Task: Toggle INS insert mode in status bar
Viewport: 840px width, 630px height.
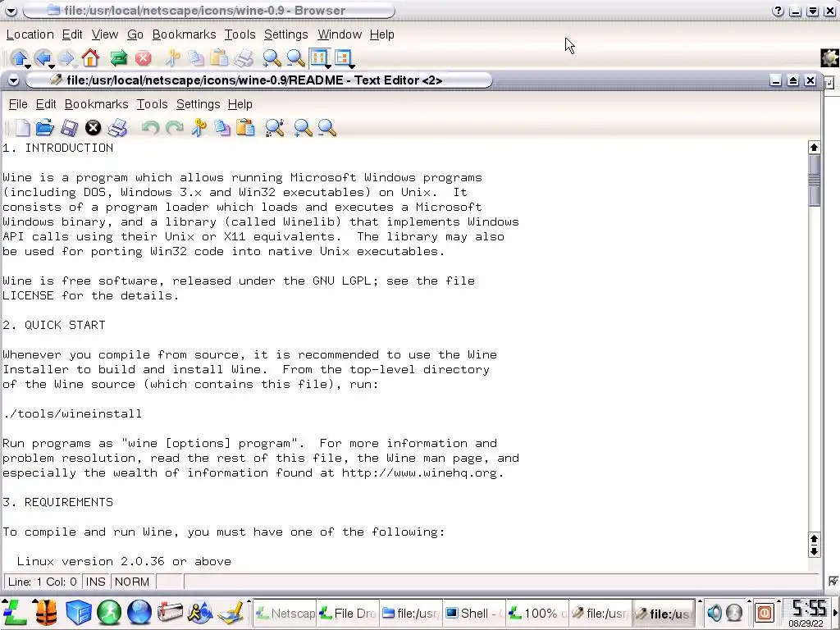Action: pos(95,582)
